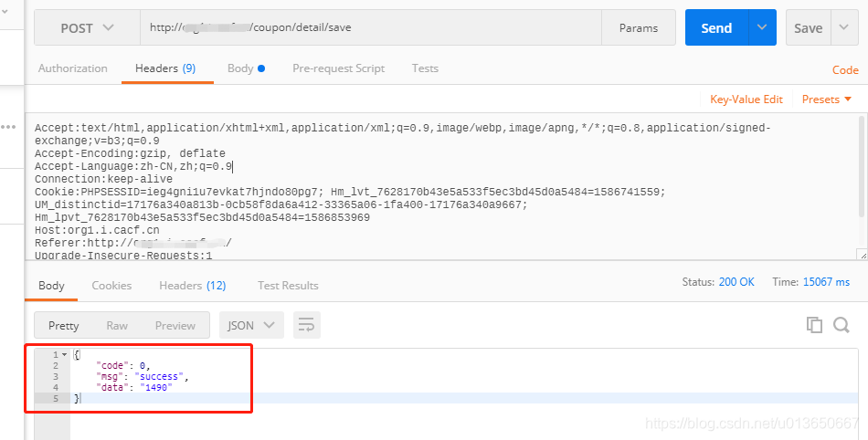Viewport: 868px width, 440px height.
Task: Click the "success" value in response
Action: [x=161, y=376]
